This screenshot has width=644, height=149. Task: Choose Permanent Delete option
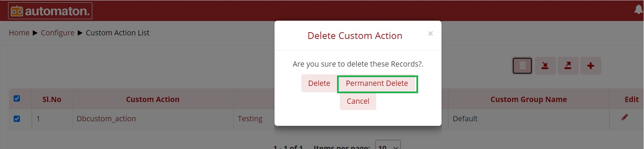point(377,83)
